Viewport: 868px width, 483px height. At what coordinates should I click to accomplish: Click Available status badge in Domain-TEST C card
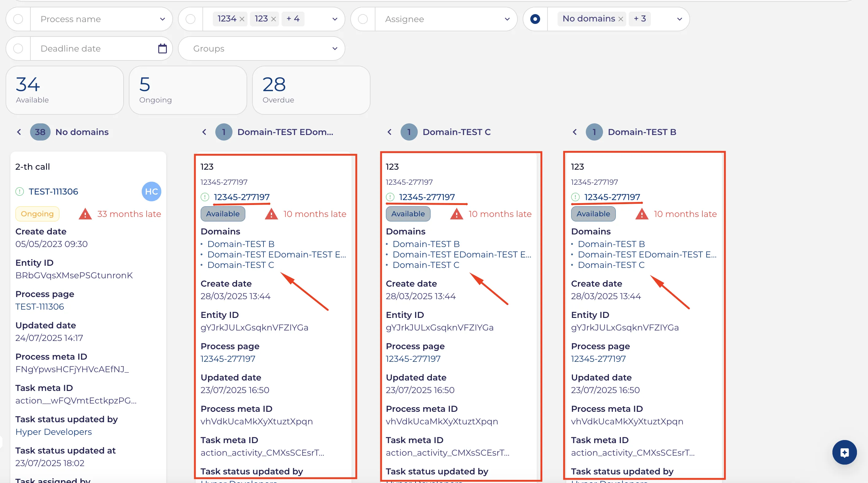pyautogui.click(x=408, y=214)
